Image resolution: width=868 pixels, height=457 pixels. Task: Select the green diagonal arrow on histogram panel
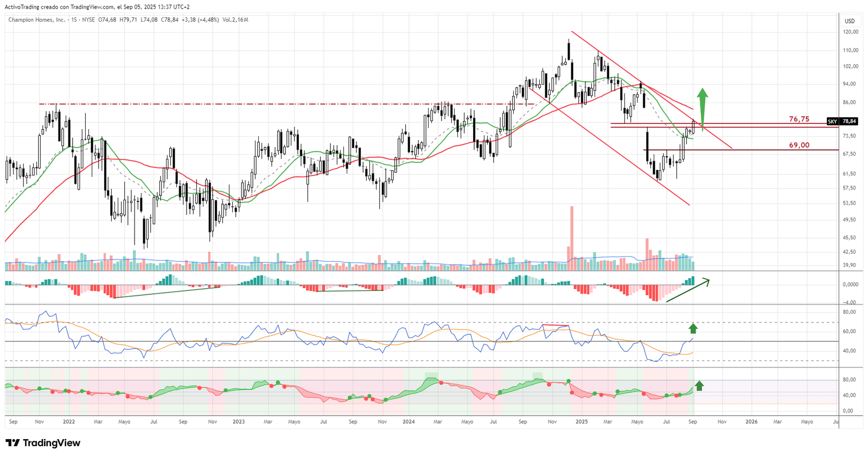tap(687, 290)
